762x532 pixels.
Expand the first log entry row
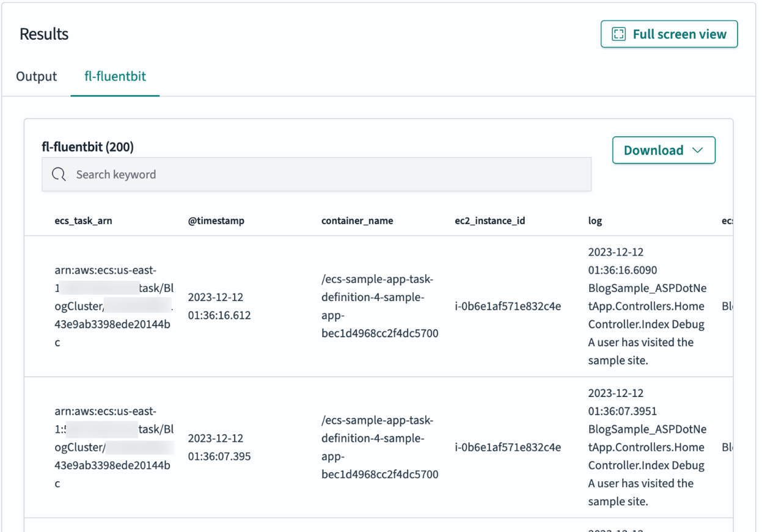(x=379, y=305)
